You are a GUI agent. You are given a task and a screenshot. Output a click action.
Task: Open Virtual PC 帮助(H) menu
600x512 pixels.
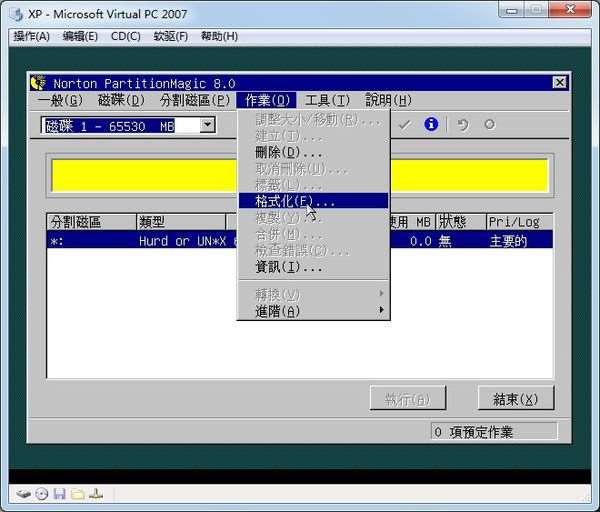pos(219,36)
